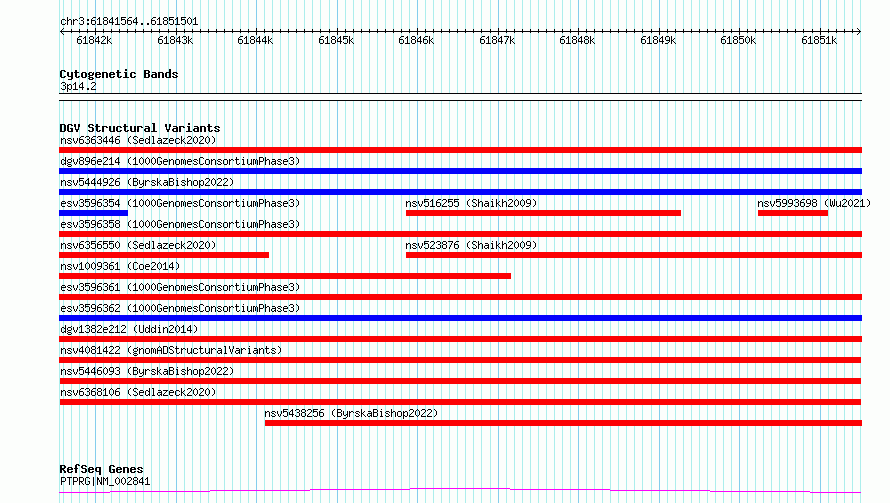Image resolution: width=890 pixels, height=503 pixels.
Task: Click the chr3:61841564..61851501 coordinate label
Action: point(129,22)
